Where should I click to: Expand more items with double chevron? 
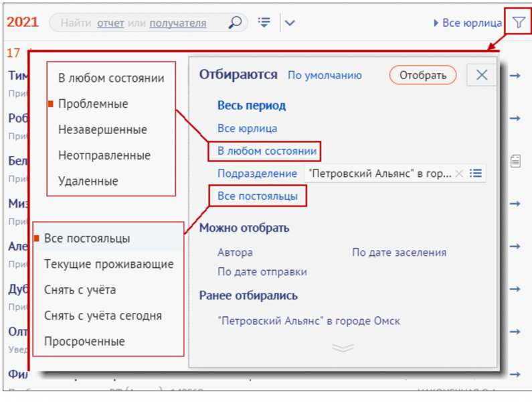pyautogui.click(x=343, y=348)
